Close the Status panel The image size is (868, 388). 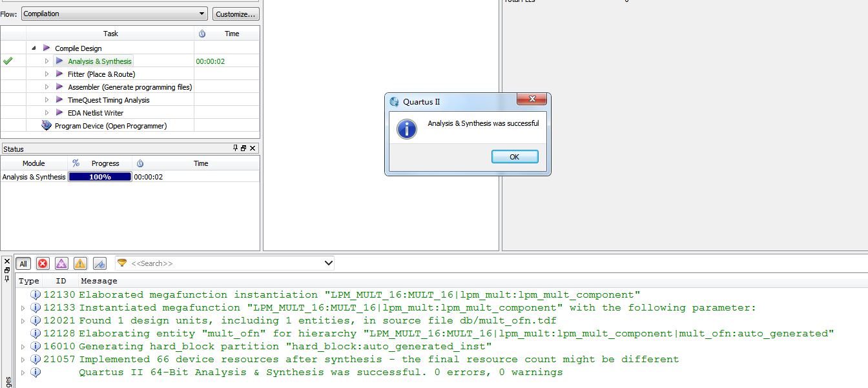[253, 148]
